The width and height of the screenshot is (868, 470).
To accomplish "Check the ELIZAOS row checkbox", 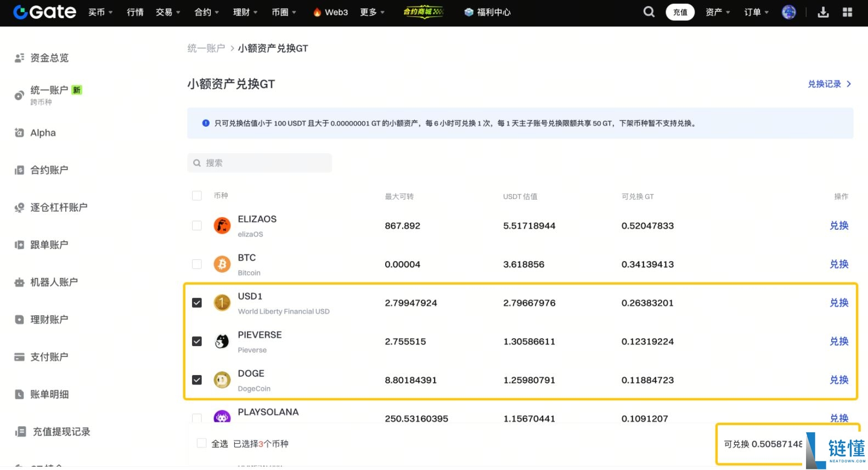I will pyautogui.click(x=197, y=225).
